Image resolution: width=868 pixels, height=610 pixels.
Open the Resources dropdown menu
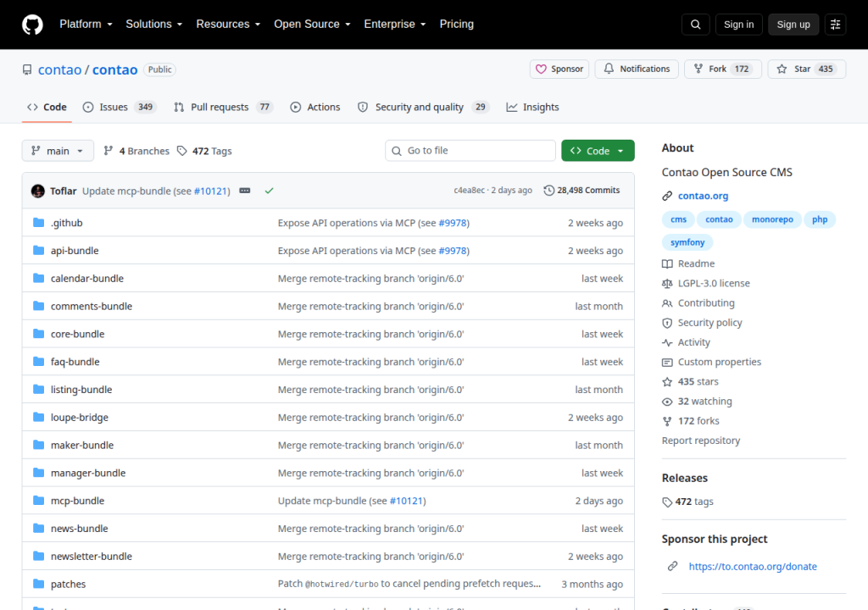(228, 25)
